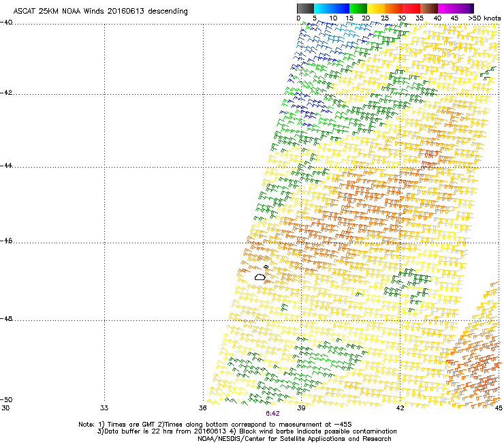Click the '42' longitude axis label
Screen dimensions: 504x443
400,408
